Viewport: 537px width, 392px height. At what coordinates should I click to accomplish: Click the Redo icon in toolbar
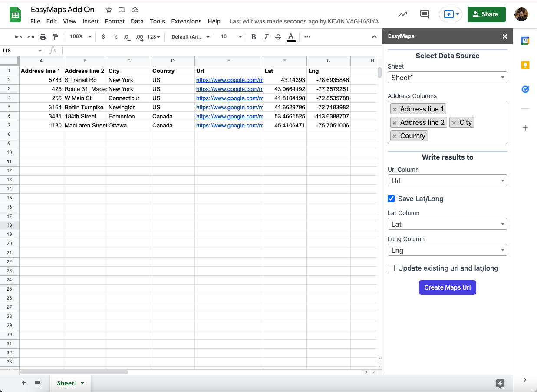pyautogui.click(x=30, y=37)
